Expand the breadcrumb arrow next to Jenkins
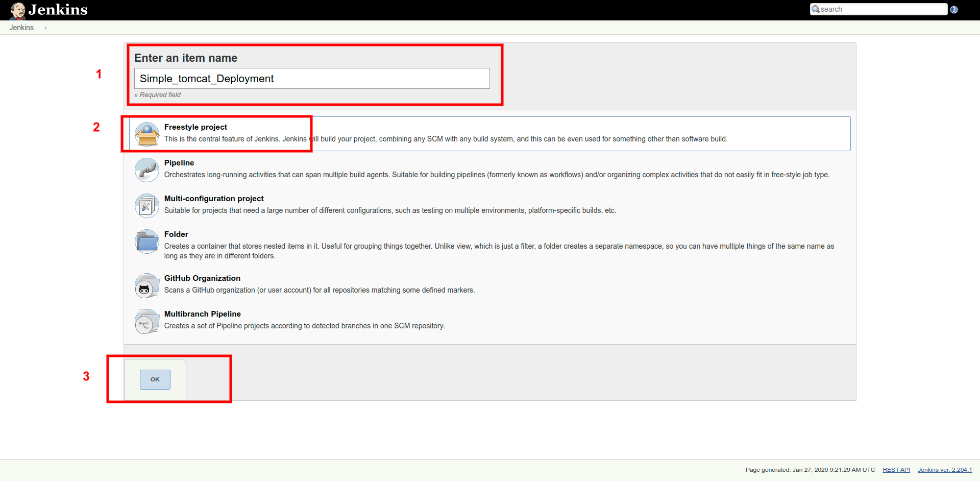The width and height of the screenshot is (980, 481). (46, 28)
